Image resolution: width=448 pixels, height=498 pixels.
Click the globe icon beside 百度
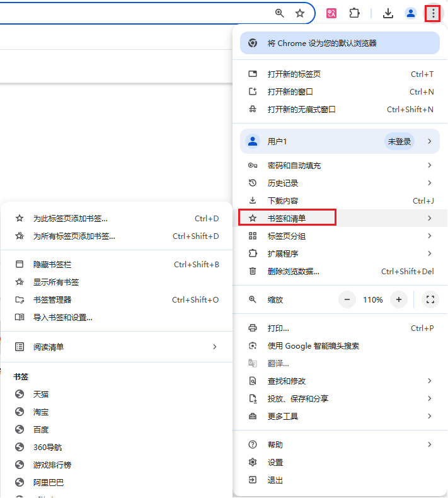(20, 430)
